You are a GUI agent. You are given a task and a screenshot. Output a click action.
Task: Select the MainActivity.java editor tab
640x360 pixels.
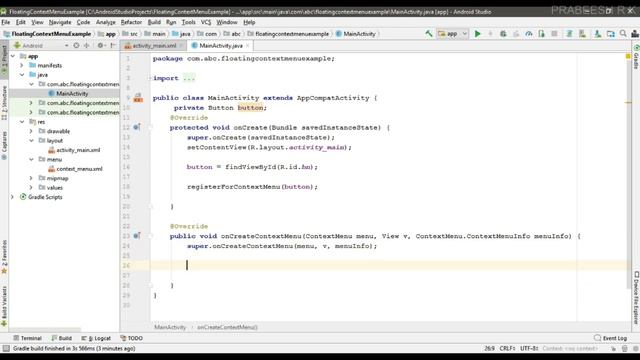point(220,46)
